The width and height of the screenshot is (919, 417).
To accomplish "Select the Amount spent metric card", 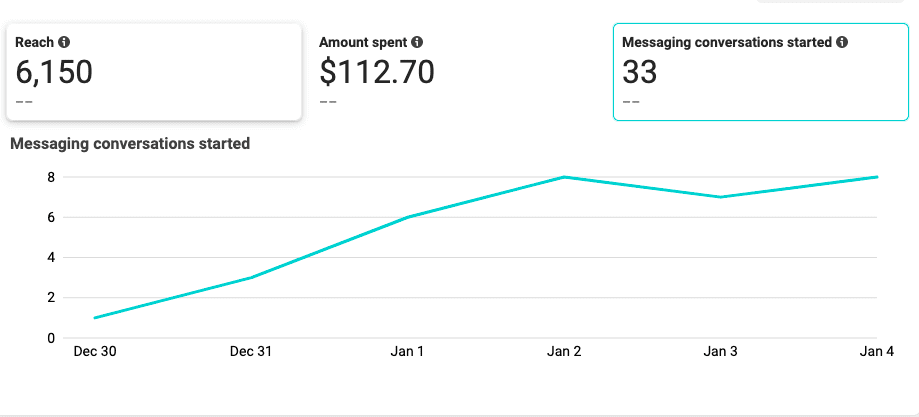I will click(457, 72).
